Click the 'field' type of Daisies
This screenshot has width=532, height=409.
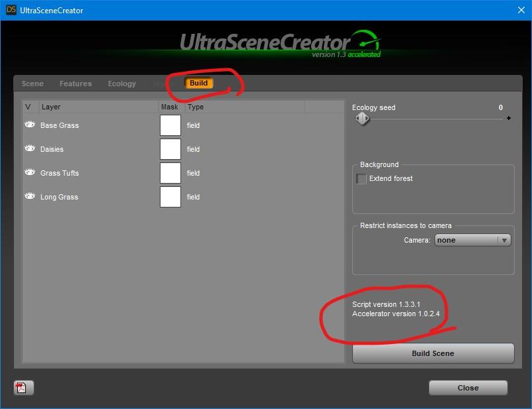193,149
